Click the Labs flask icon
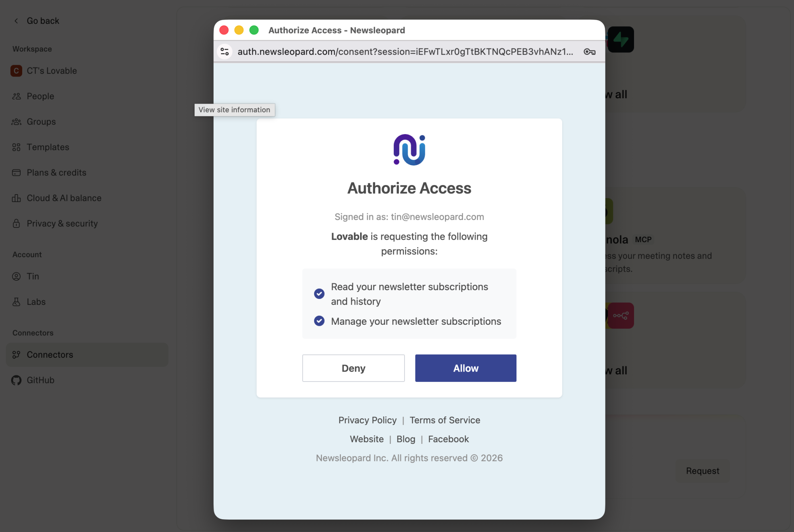Viewport: 794px width, 532px height. [x=16, y=302]
